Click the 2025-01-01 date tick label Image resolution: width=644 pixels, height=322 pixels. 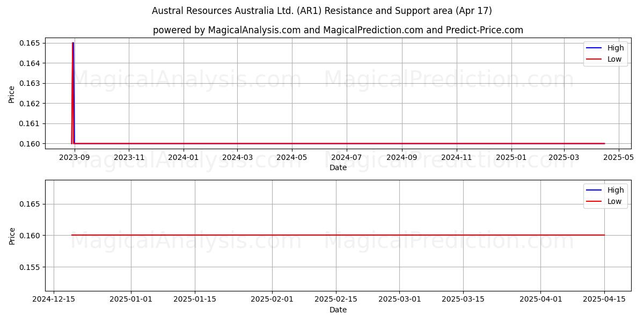(131, 299)
